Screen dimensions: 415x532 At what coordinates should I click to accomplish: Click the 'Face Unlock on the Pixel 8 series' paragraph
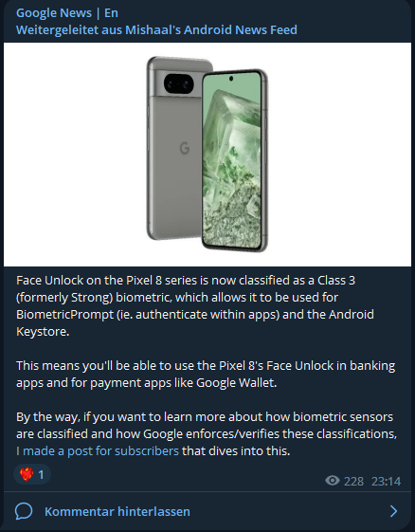[195, 305]
